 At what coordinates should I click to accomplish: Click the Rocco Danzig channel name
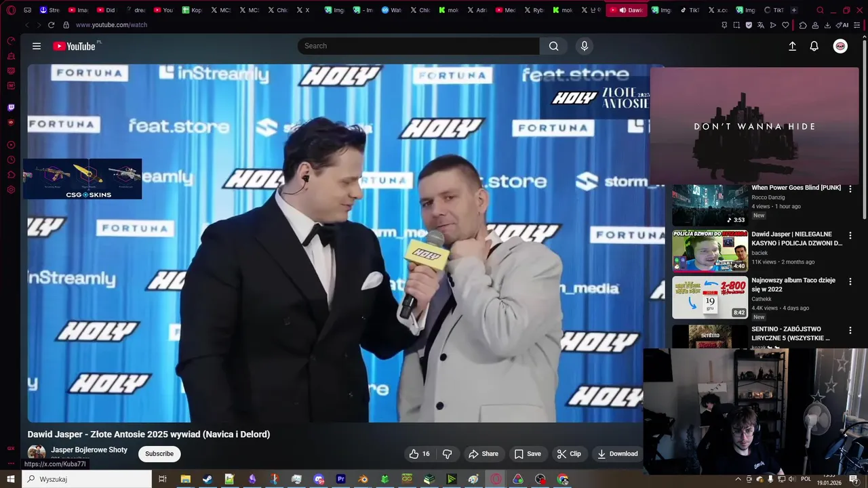coord(768,197)
